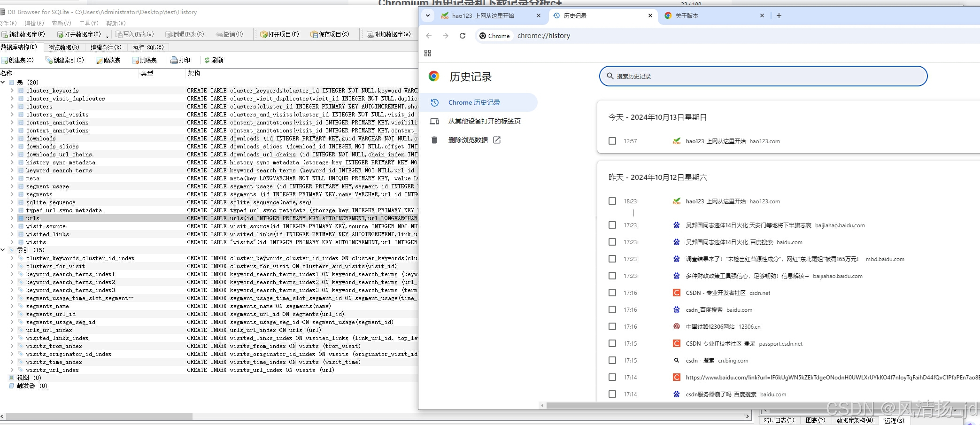Click Revert Changes toolbar icon

tap(169, 34)
